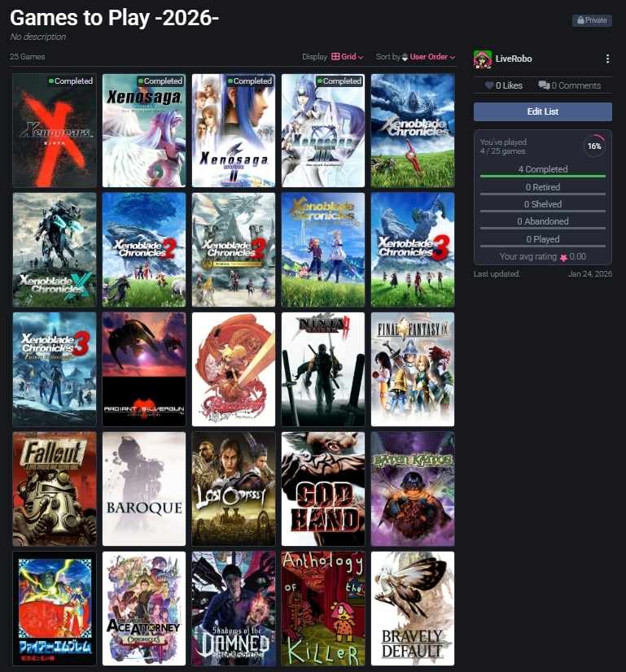Open the Xenoblade Chronicles X cover
626x672 pixels.
55,250
